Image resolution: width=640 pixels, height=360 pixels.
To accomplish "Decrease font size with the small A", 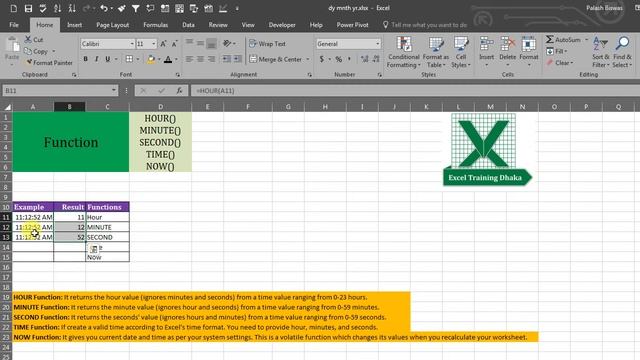I will point(174,44).
